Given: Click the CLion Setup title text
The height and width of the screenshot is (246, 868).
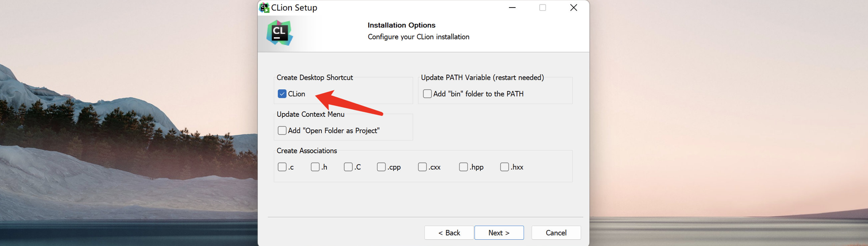Looking at the screenshot, I should 294,8.
